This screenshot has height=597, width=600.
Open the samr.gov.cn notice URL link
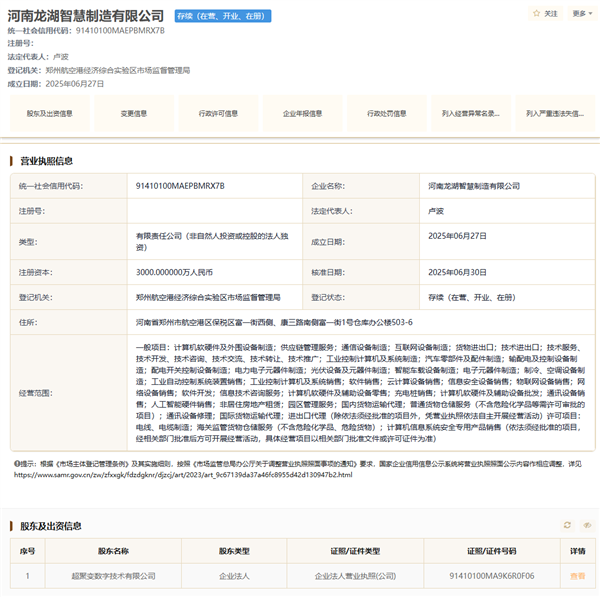(x=183, y=475)
